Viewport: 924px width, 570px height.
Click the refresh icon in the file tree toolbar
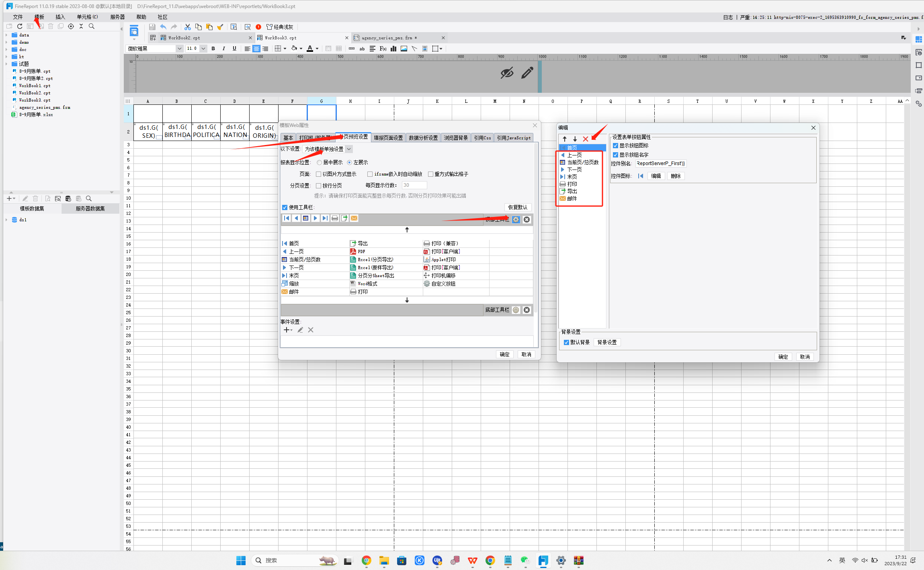(20, 26)
